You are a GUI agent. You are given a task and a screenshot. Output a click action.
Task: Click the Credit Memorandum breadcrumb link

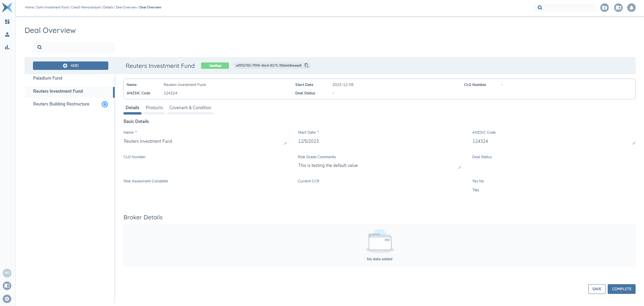[x=86, y=7]
